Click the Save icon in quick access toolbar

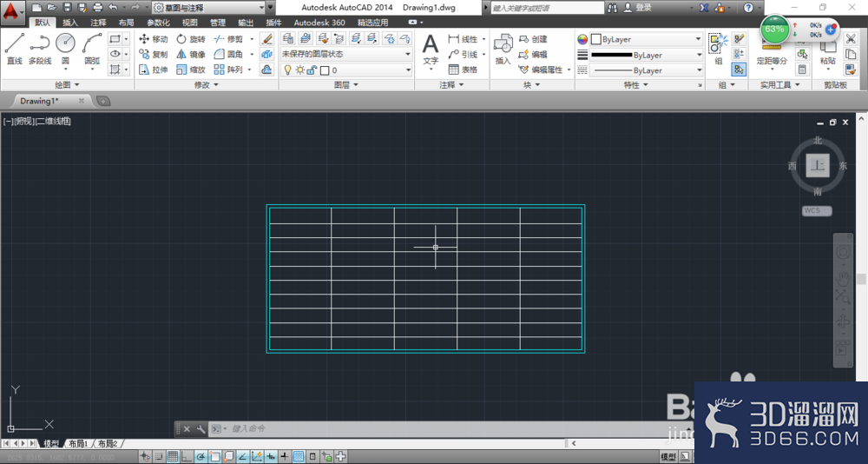67,7
